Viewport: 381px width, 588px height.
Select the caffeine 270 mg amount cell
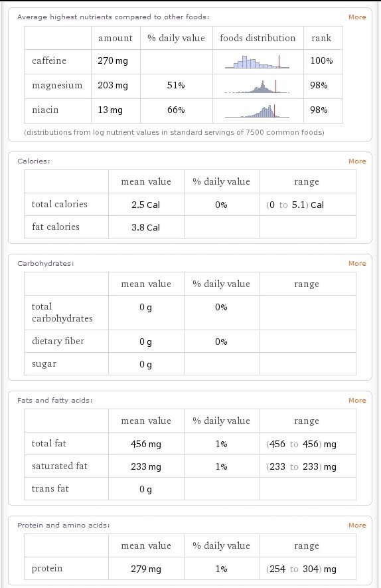pos(115,62)
